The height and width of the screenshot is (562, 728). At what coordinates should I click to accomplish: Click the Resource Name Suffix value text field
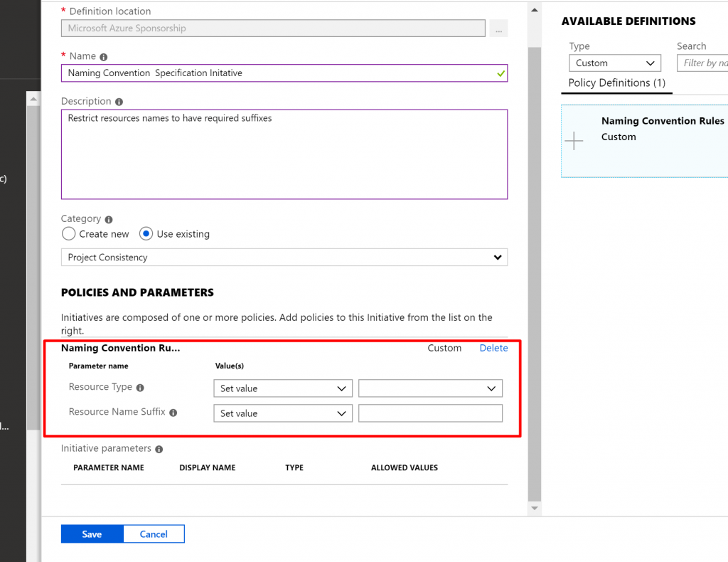(x=430, y=413)
